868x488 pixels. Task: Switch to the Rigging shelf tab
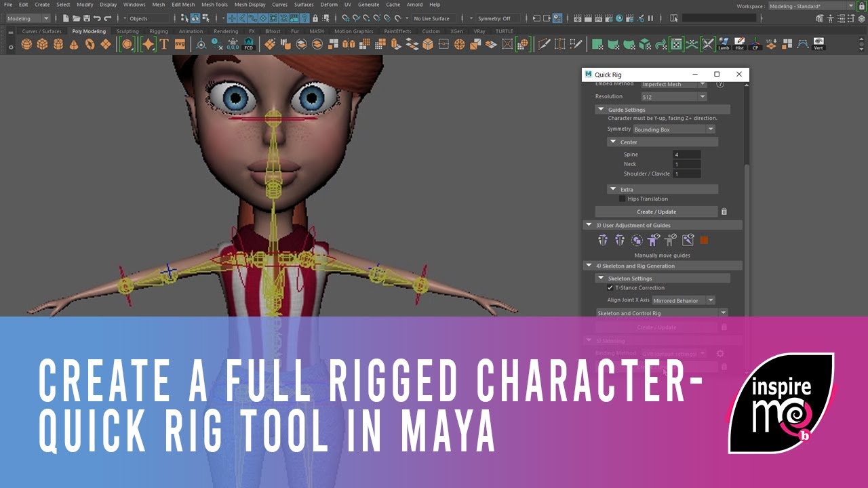tap(159, 31)
